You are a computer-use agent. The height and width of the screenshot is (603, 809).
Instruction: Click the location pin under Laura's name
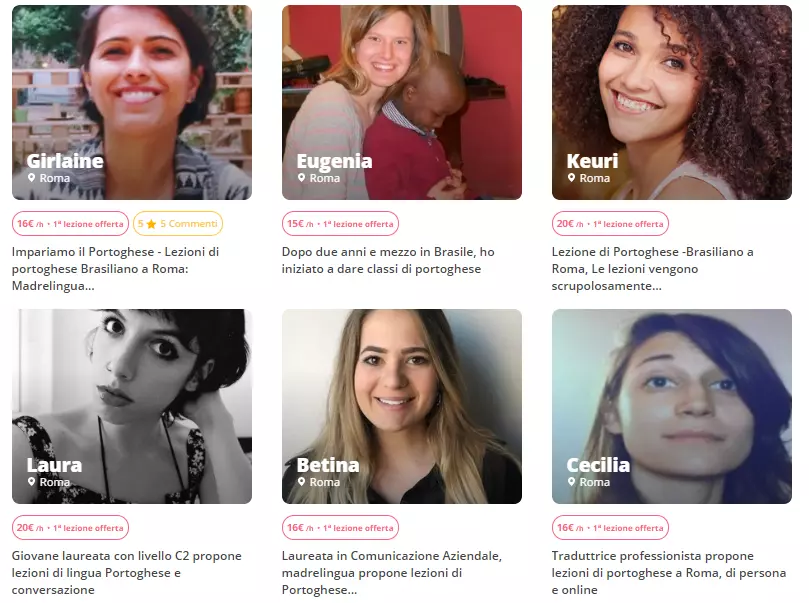coord(32,482)
